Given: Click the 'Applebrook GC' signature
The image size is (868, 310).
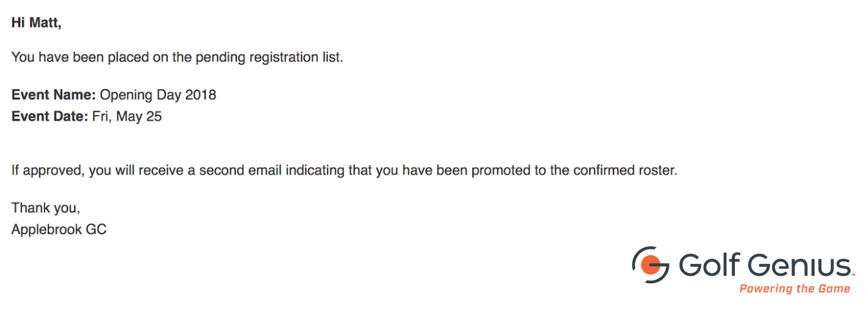Looking at the screenshot, I should (59, 230).
